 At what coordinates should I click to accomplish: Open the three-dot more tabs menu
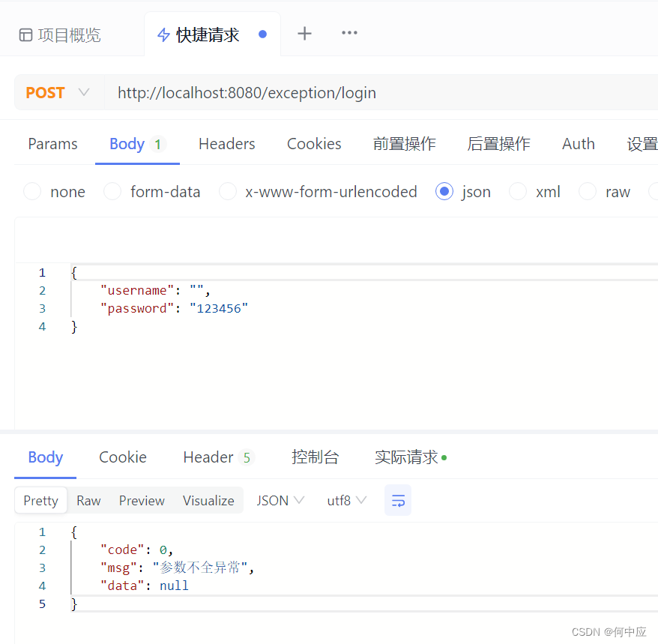[349, 33]
